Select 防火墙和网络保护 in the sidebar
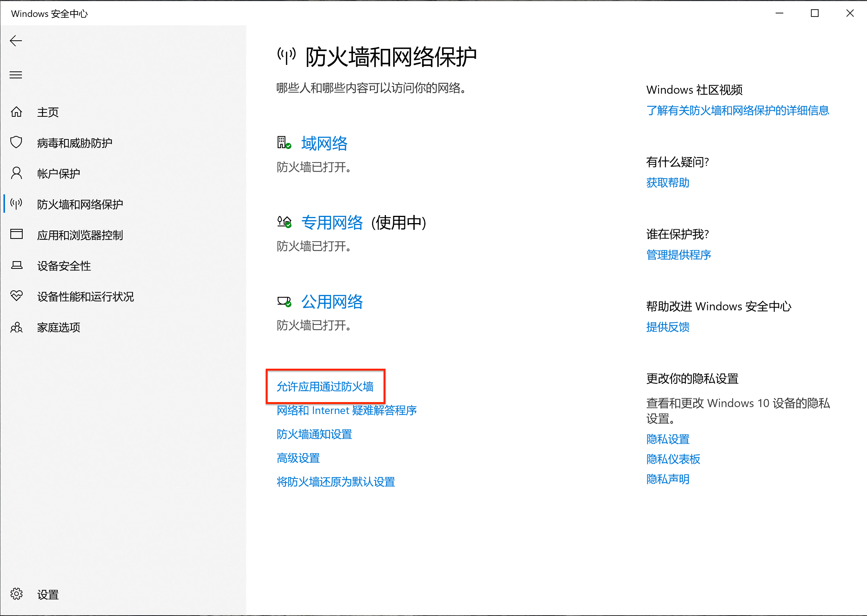 80,204
